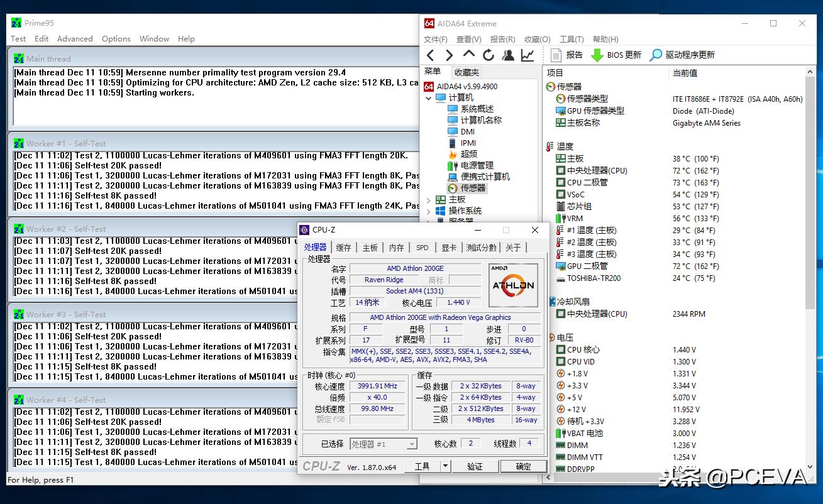Collapse the 计算机 tree branch
Viewport: 823px width, 504px height.
coord(429,98)
